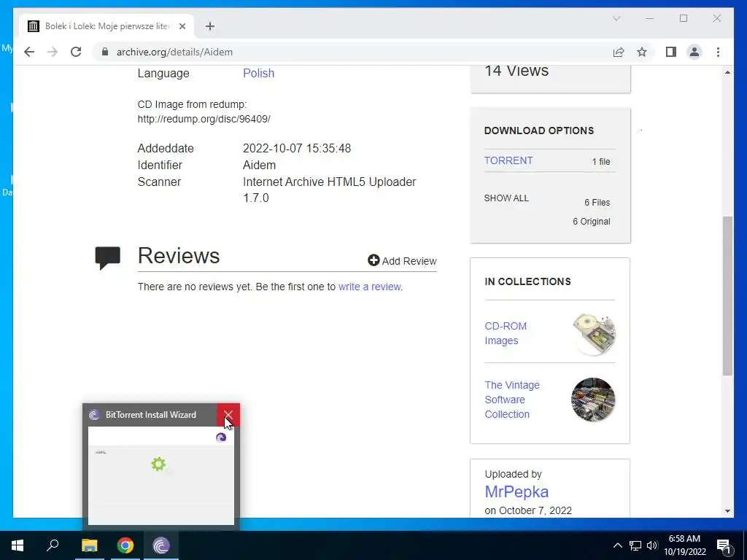Close the BitTorrent Install Wizard preview
This screenshot has width=747, height=560.
tap(228, 415)
